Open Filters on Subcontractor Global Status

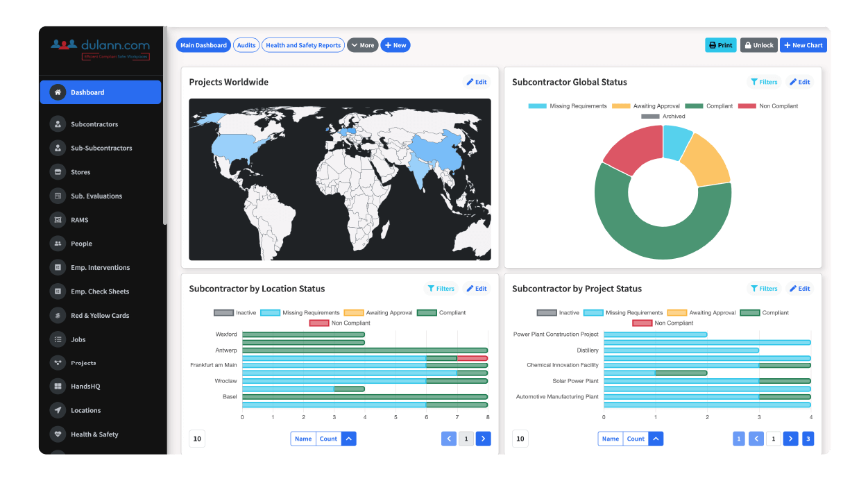point(763,82)
